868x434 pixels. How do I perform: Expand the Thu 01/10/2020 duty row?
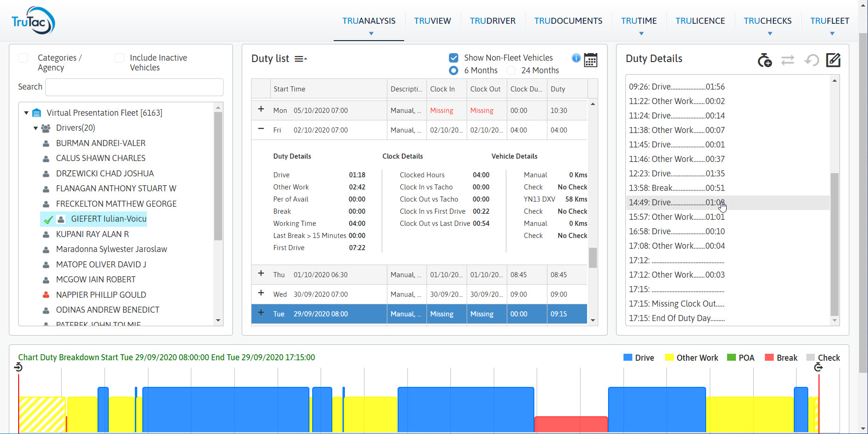261,274
